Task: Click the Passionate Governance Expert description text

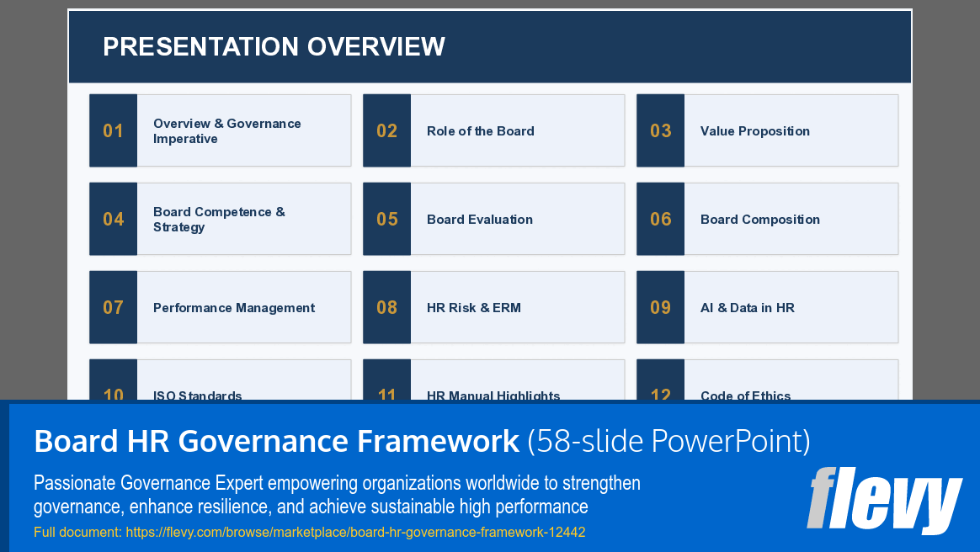Action: [x=337, y=495]
